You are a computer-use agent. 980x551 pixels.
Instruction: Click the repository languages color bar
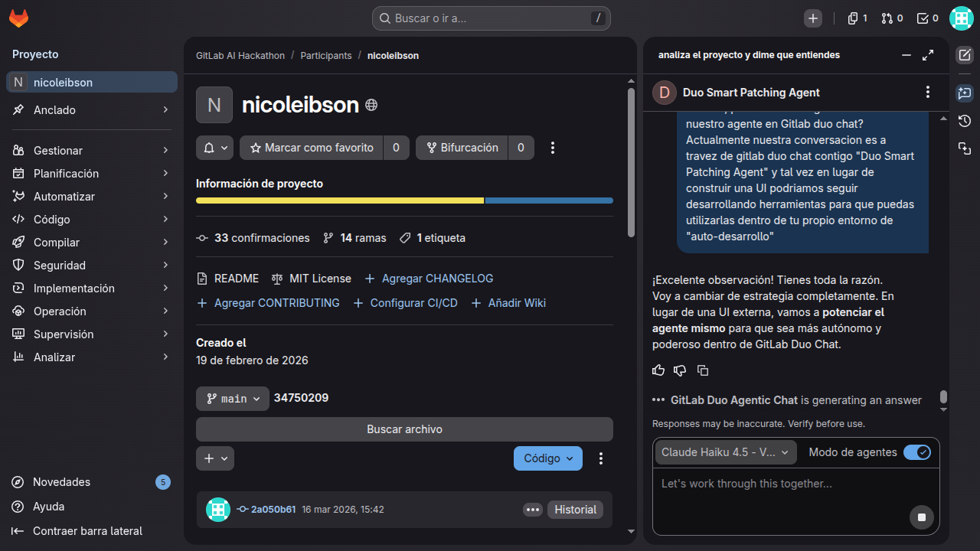click(x=404, y=201)
